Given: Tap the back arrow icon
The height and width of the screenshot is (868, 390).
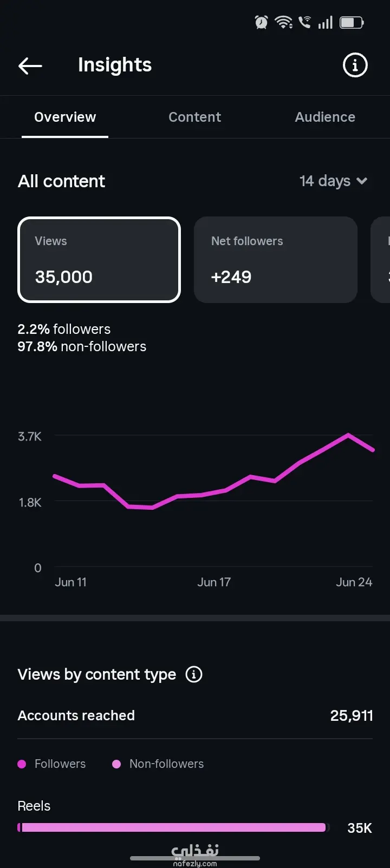Looking at the screenshot, I should (x=30, y=66).
